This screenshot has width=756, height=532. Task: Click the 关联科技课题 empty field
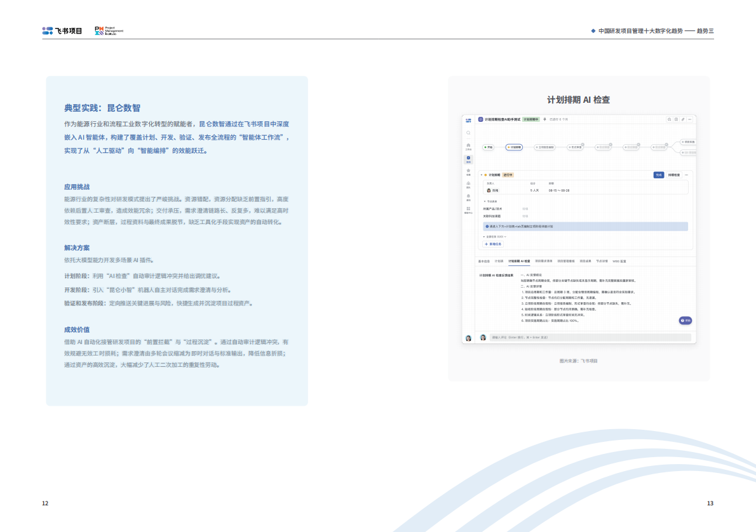(x=525, y=216)
